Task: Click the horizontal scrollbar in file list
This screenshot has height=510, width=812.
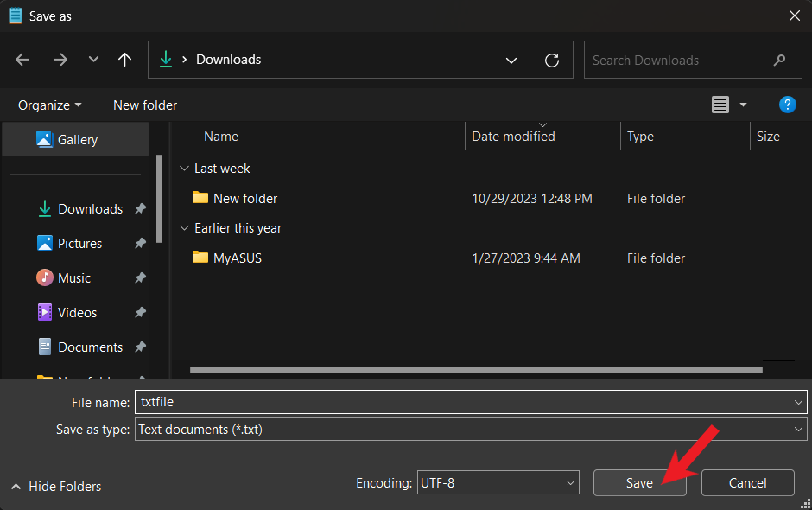Action: click(475, 370)
